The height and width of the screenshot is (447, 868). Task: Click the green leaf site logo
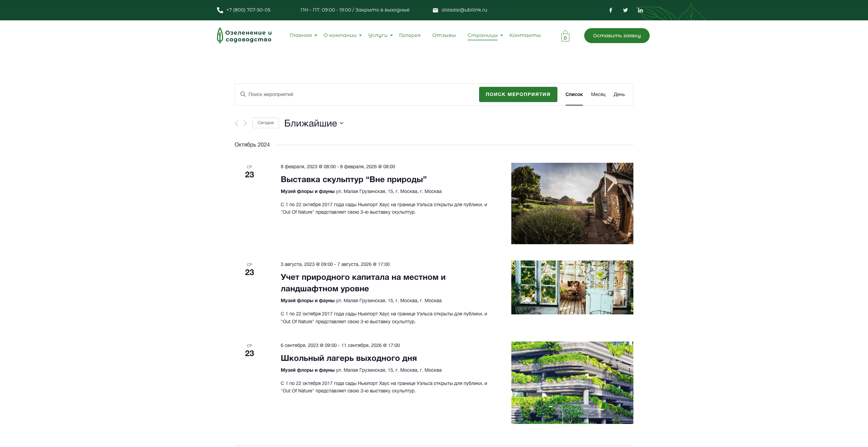click(x=220, y=36)
